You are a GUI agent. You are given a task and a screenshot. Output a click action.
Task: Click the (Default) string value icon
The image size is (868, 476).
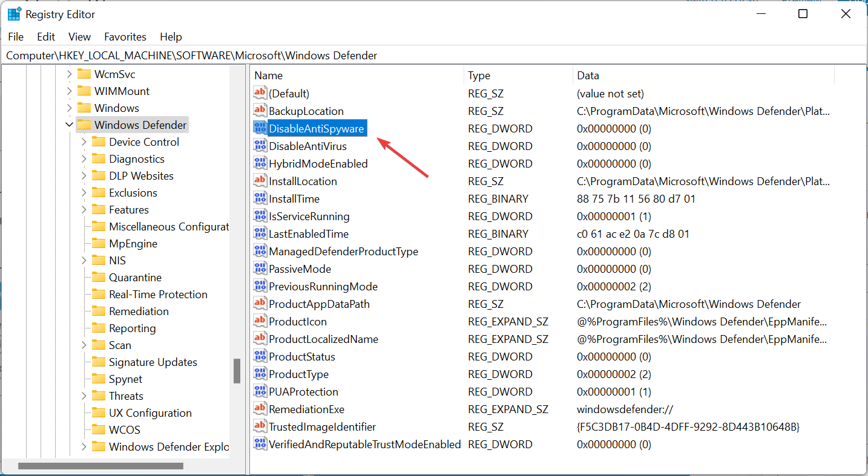pyautogui.click(x=260, y=93)
